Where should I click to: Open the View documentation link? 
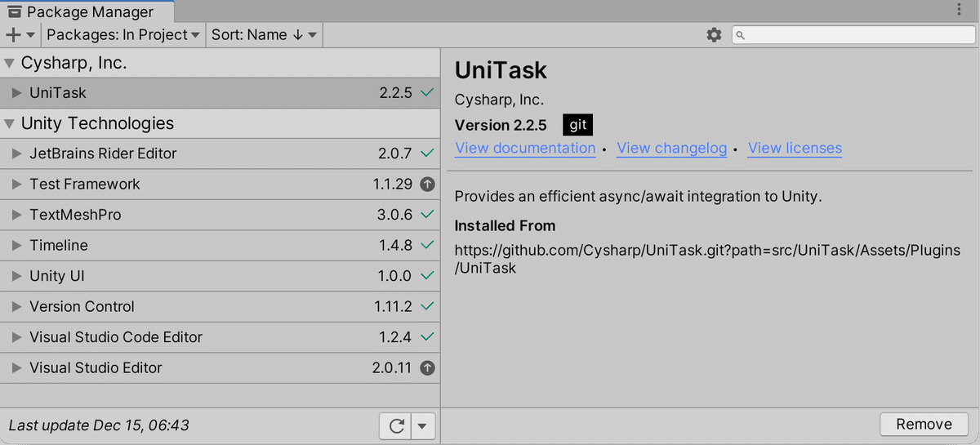525,149
